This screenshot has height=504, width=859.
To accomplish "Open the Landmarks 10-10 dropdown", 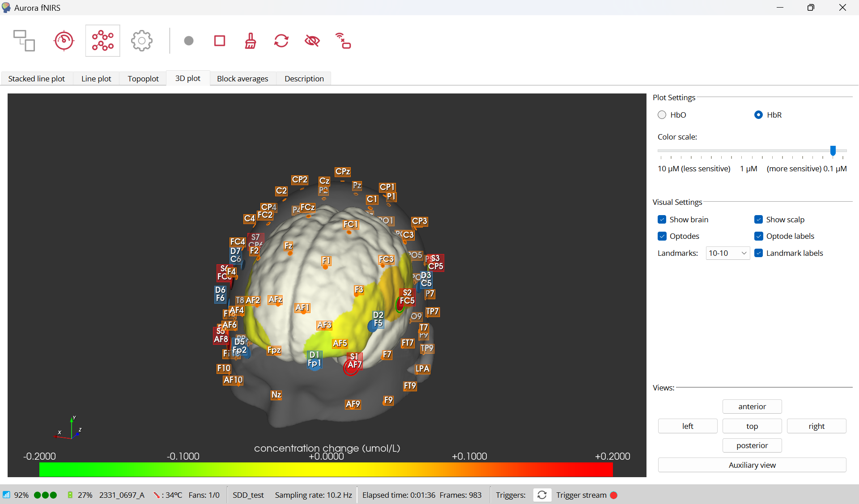I will click(727, 253).
